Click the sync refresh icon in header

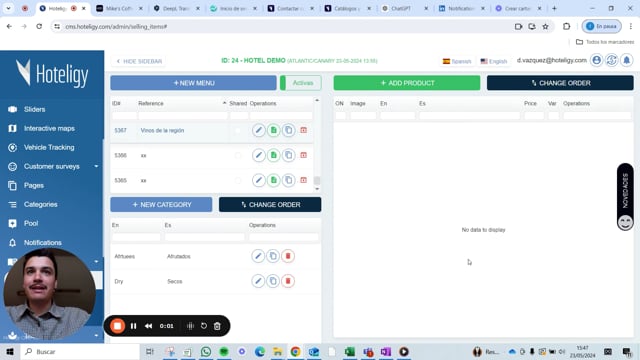[x=611, y=60]
